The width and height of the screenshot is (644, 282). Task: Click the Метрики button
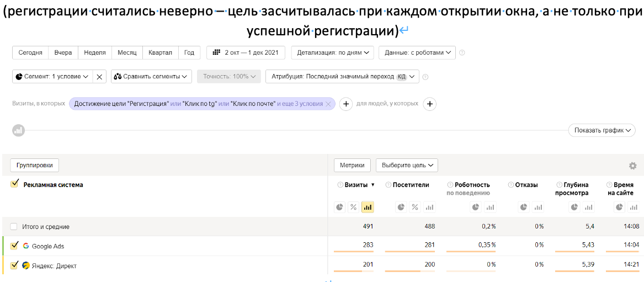[x=353, y=165]
